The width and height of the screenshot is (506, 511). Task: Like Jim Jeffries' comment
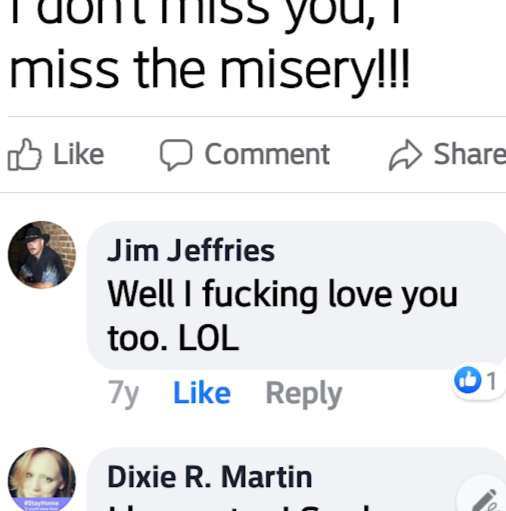[202, 393]
